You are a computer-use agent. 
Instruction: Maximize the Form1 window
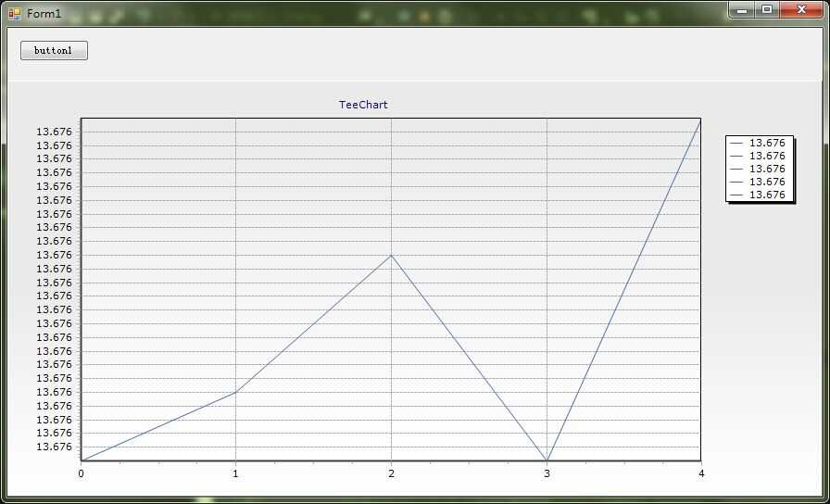click(x=766, y=10)
